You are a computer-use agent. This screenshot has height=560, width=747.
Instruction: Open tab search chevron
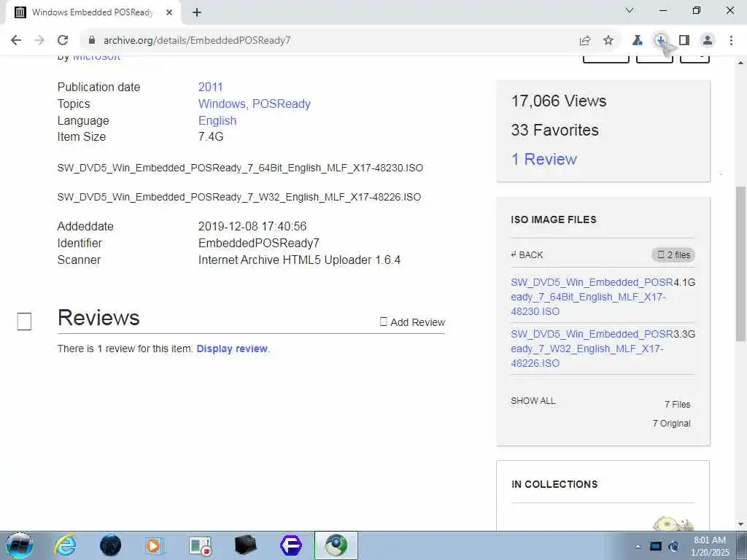click(x=630, y=10)
